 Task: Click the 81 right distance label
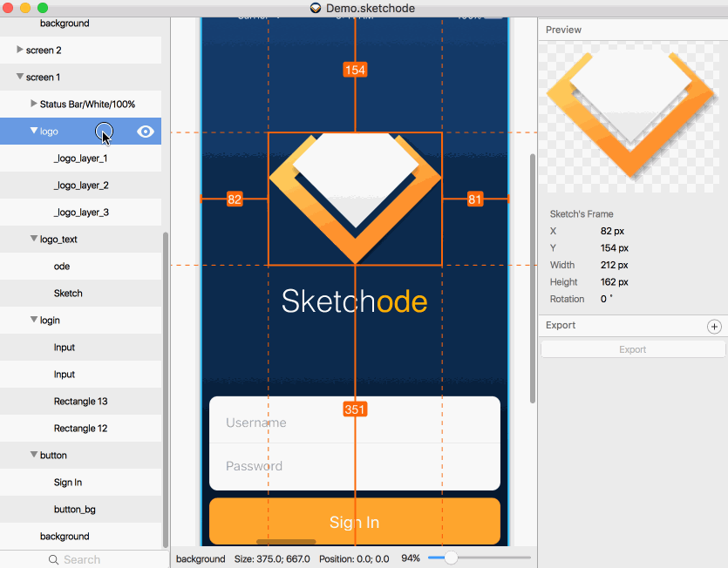point(474,199)
